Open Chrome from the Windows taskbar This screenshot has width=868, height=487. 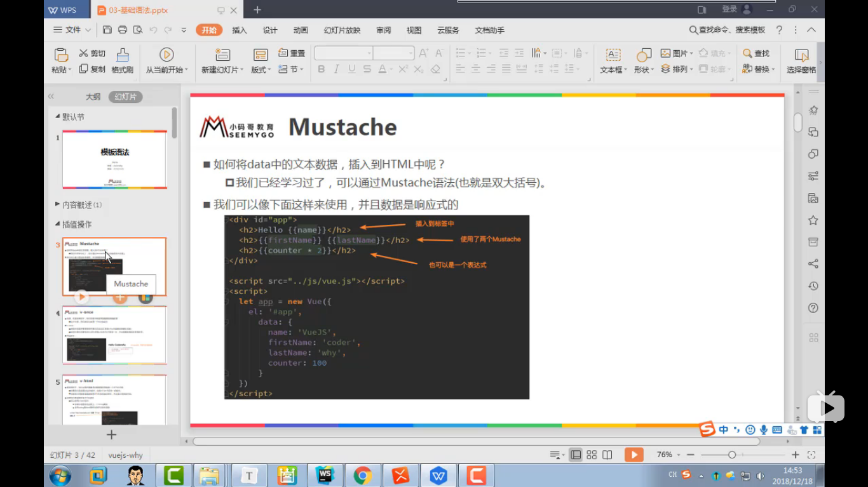pos(363,475)
